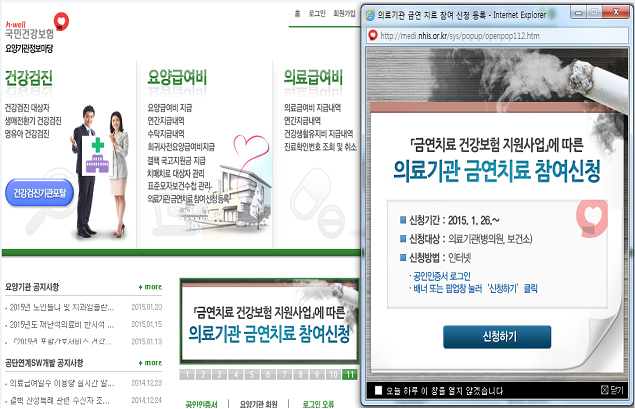Image resolution: width=635 pixels, height=409 pixels.
Task: Click the Internet Explorer icon in popup title bar
Action: click(x=373, y=14)
